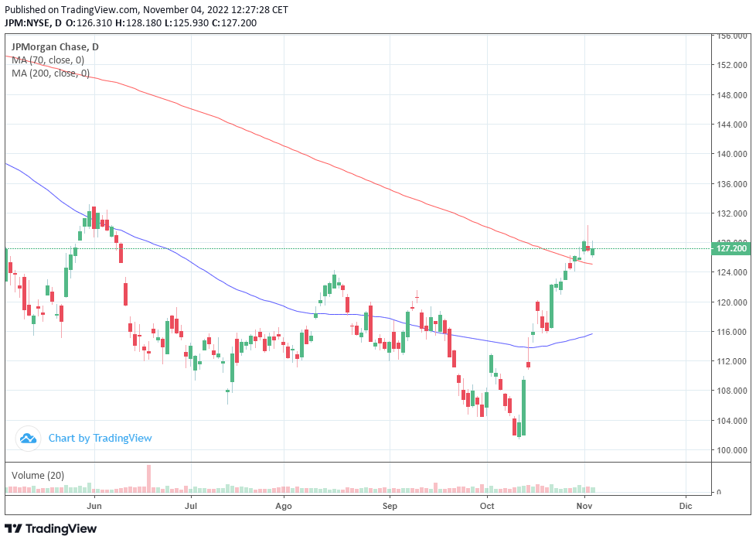The width and height of the screenshot is (756, 543).
Task: Click the Ago label on time axis
Action: tap(284, 506)
